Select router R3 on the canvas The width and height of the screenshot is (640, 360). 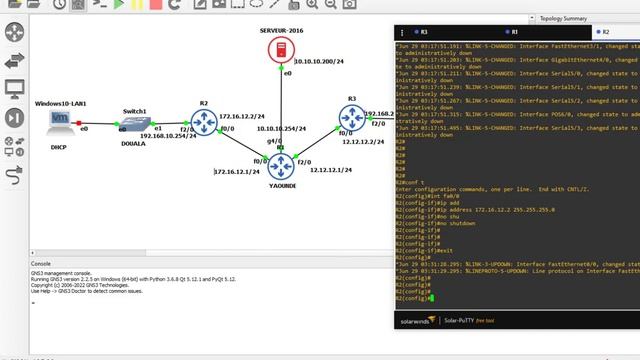tap(352, 118)
